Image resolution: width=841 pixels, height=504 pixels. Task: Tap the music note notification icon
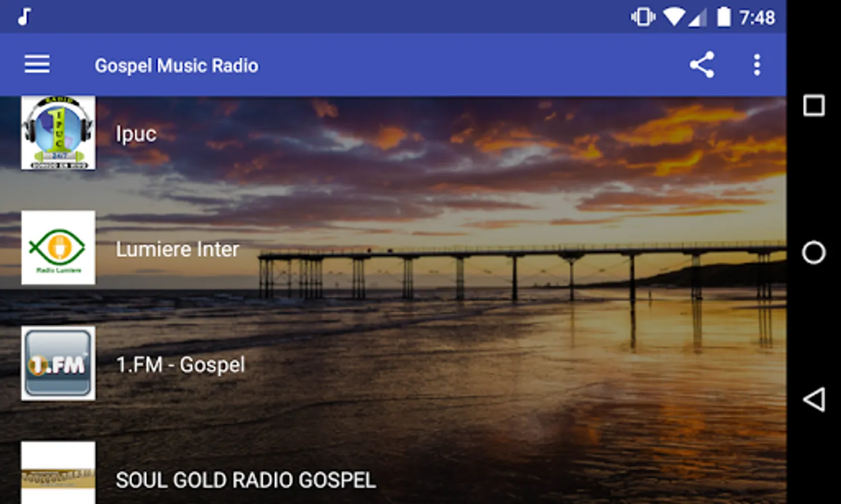tap(24, 17)
